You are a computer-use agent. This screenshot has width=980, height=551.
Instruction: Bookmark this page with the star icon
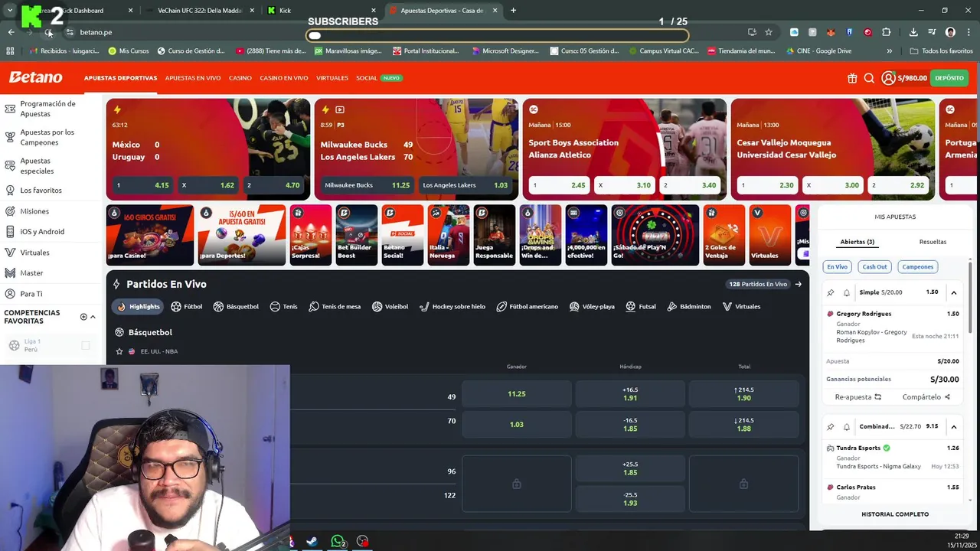click(x=769, y=32)
